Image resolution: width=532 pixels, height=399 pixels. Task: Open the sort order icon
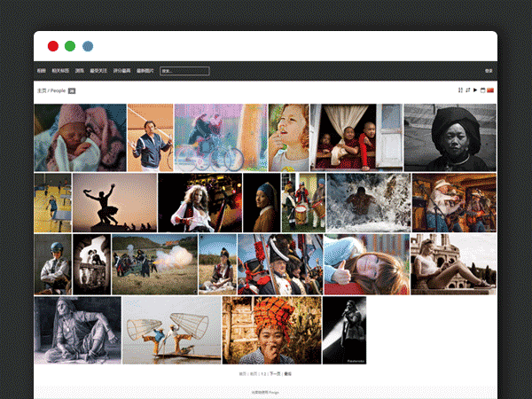point(460,90)
